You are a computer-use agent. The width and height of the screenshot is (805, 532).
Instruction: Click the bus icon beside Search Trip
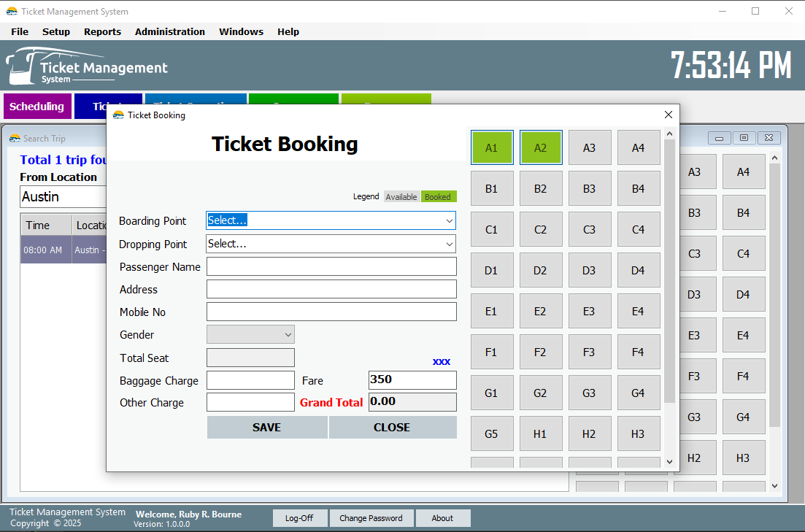pyautogui.click(x=15, y=138)
